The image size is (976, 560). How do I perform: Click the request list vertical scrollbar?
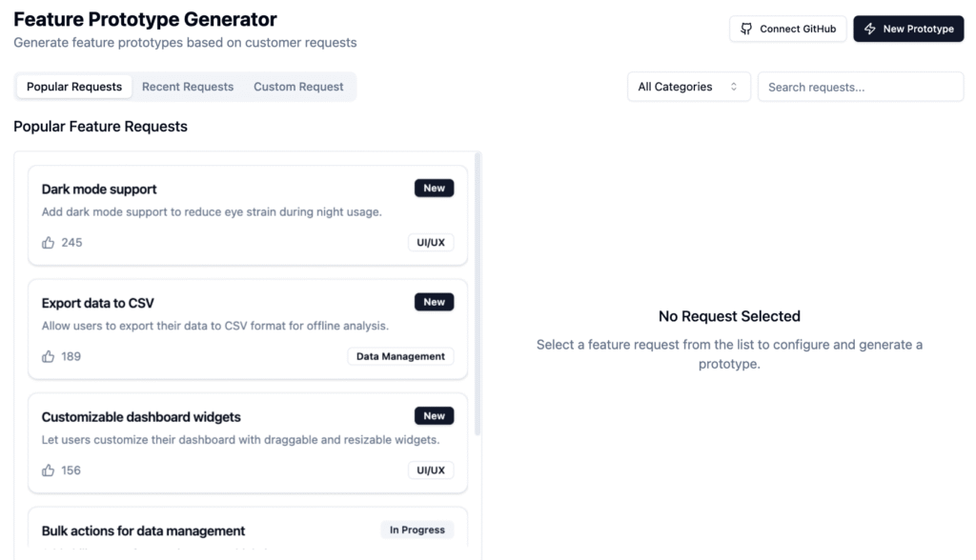point(478,293)
